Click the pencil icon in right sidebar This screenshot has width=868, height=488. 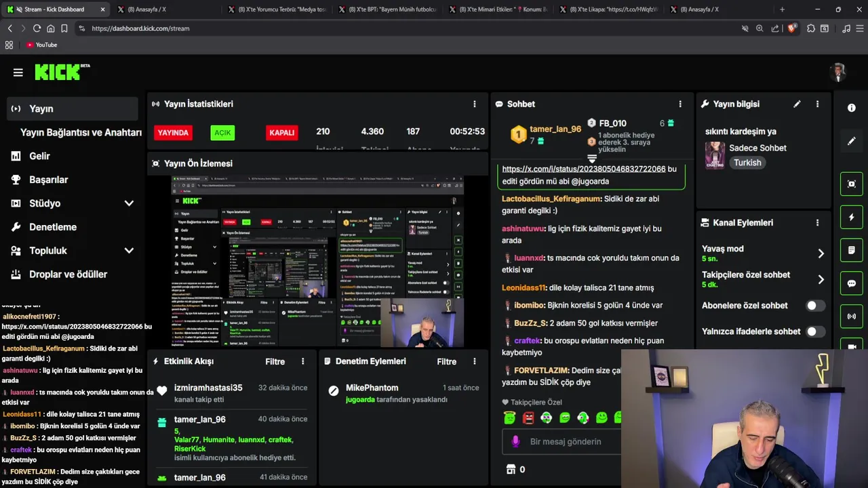coord(852,141)
